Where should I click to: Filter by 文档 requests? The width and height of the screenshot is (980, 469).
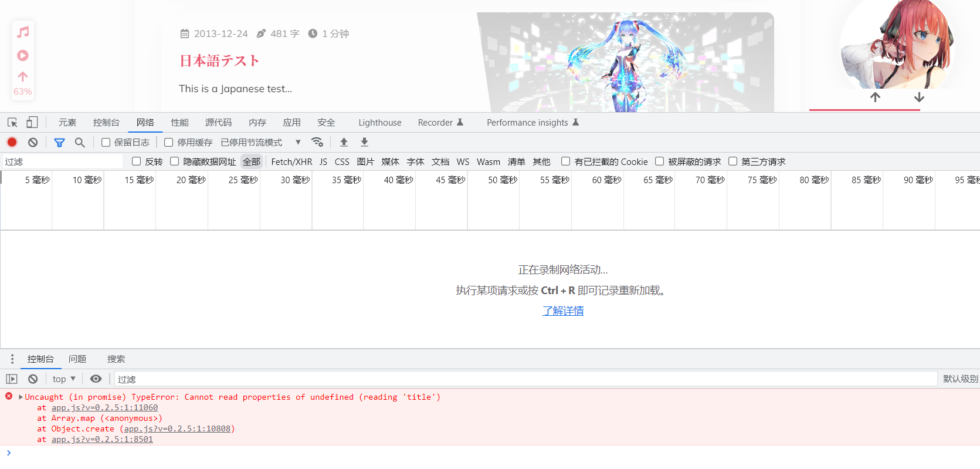[440, 161]
